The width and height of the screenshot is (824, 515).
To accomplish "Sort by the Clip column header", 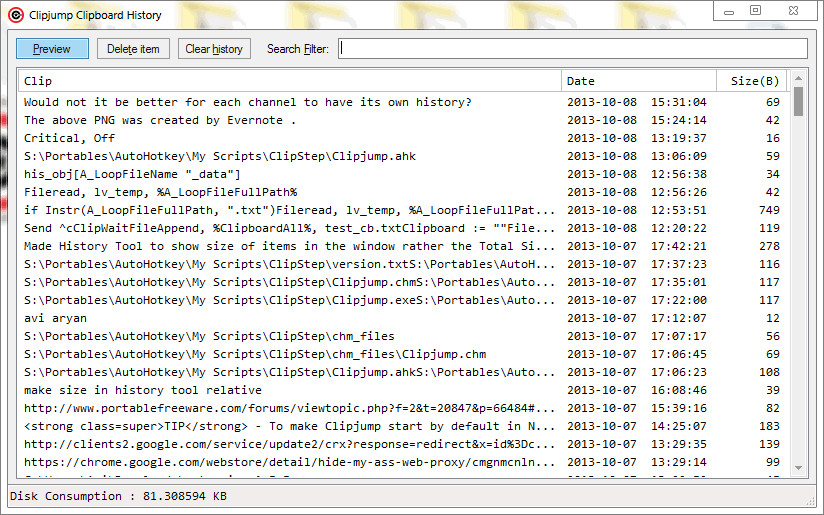I will (x=290, y=81).
